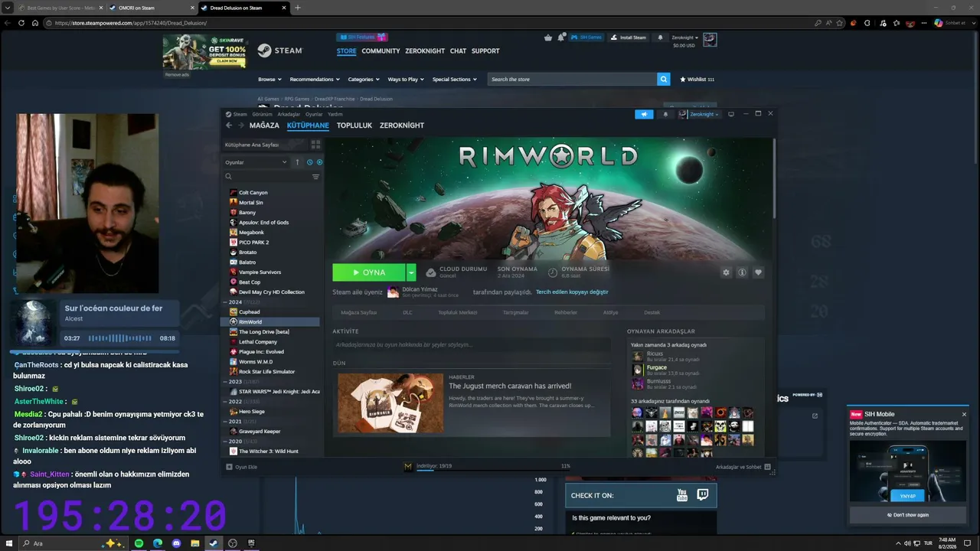Image resolution: width=980 pixels, height=551 pixels.
Task: Click store search magnifier button
Action: click(664, 80)
